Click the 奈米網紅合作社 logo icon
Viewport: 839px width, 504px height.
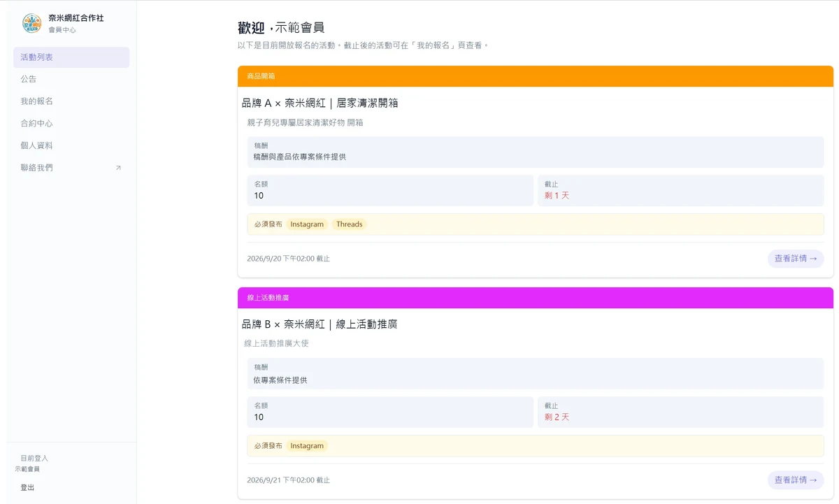[x=32, y=23]
